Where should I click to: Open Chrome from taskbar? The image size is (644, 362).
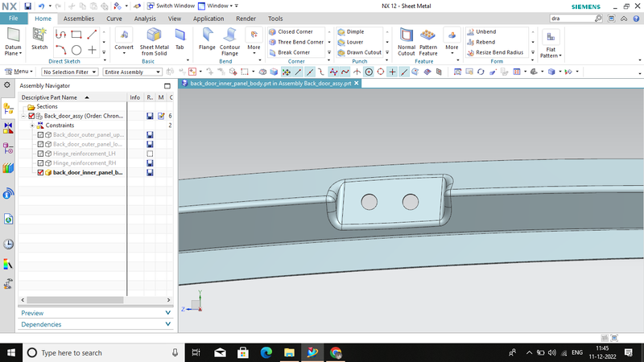coord(336,353)
